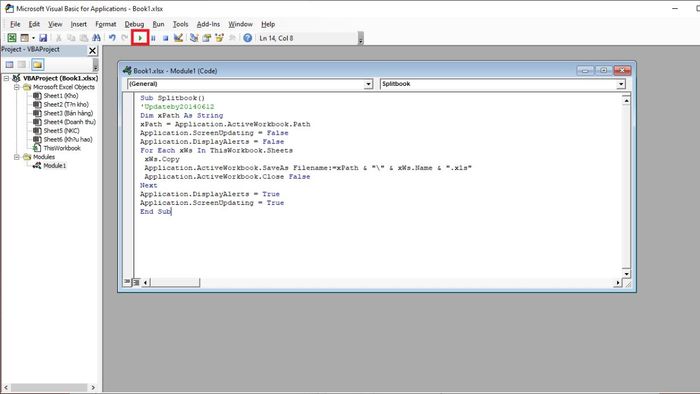700x394 pixels.
Task: Open the Object Browser toolbar icon
Action: pos(219,38)
